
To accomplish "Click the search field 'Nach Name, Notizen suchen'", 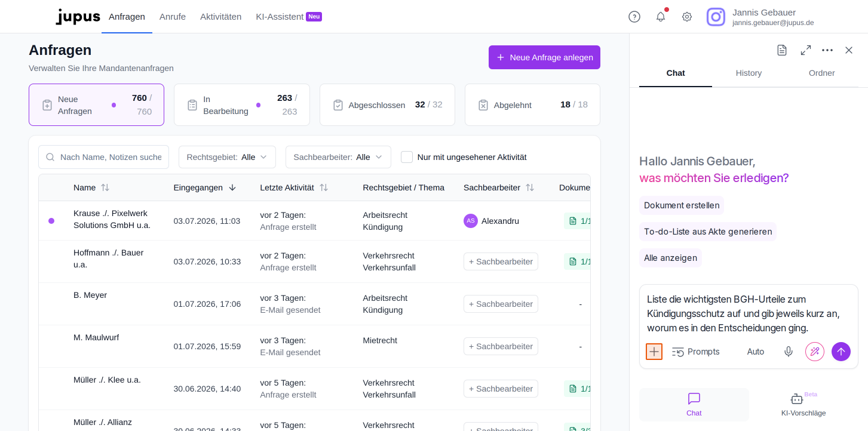I will click(x=103, y=157).
